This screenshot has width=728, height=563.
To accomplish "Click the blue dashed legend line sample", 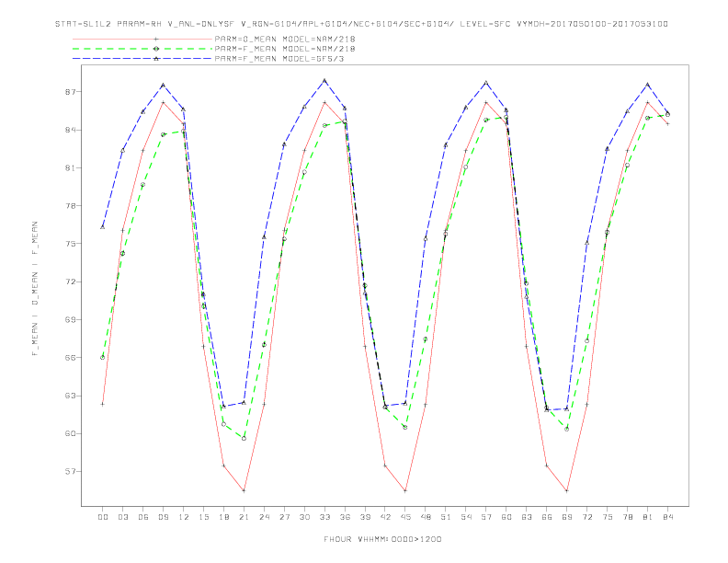I will point(142,59).
